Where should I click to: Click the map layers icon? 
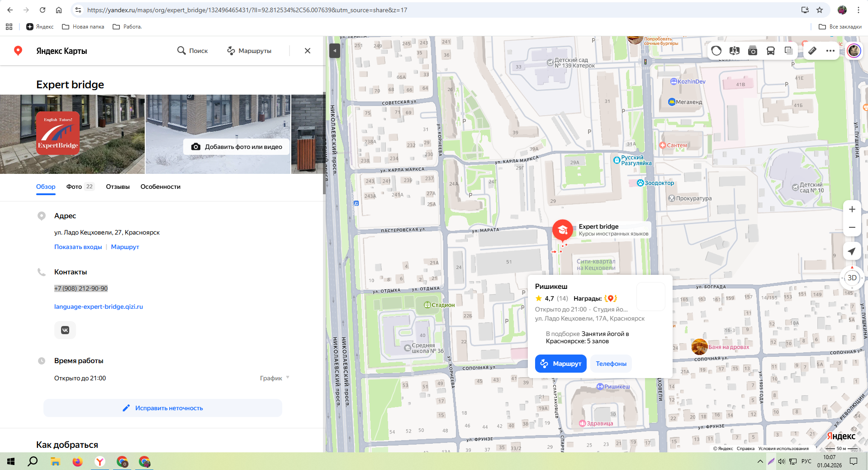pyautogui.click(x=789, y=51)
